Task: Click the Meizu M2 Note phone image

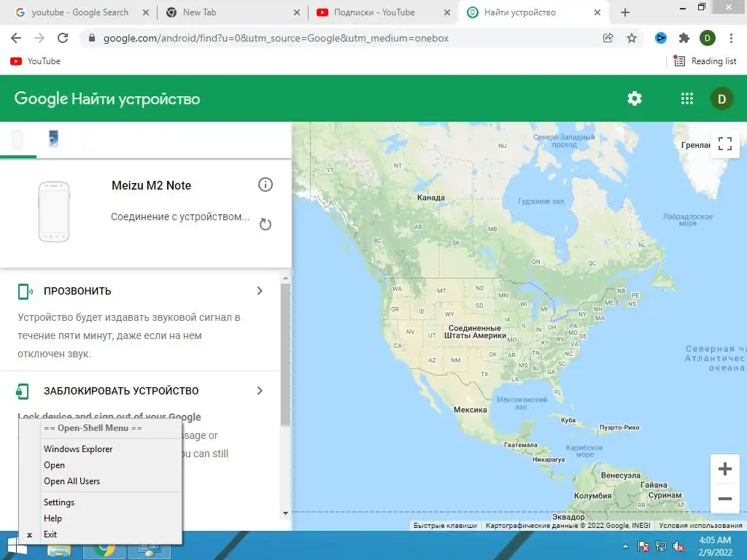Action: (54, 211)
